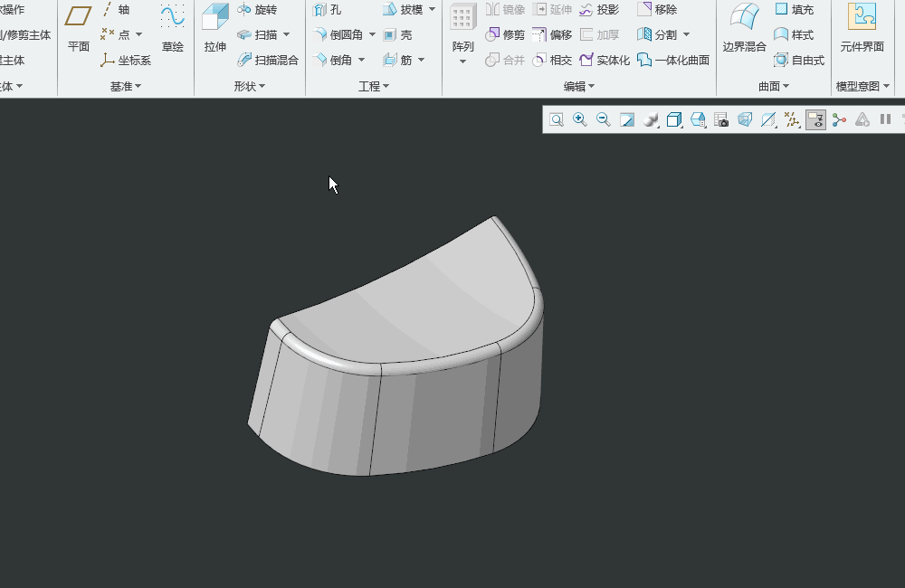The width and height of the screenshot is (905, 588).
Task: Select the 偏移 (Offset) tool
Action: [x=552, y=34]
